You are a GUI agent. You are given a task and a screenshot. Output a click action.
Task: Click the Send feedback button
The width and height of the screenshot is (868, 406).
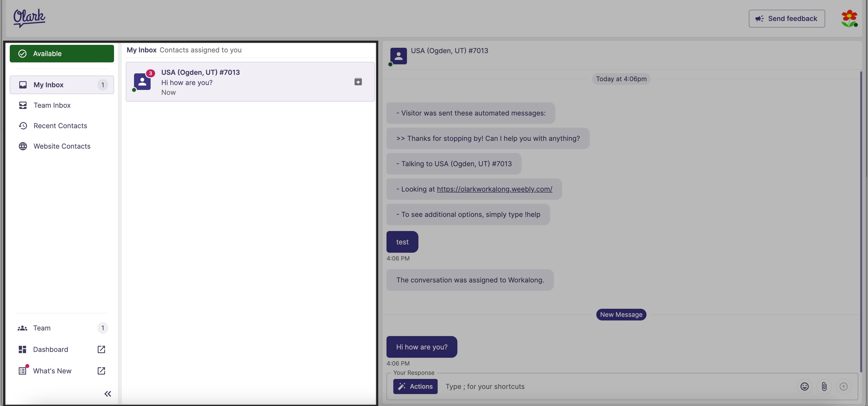786,19
